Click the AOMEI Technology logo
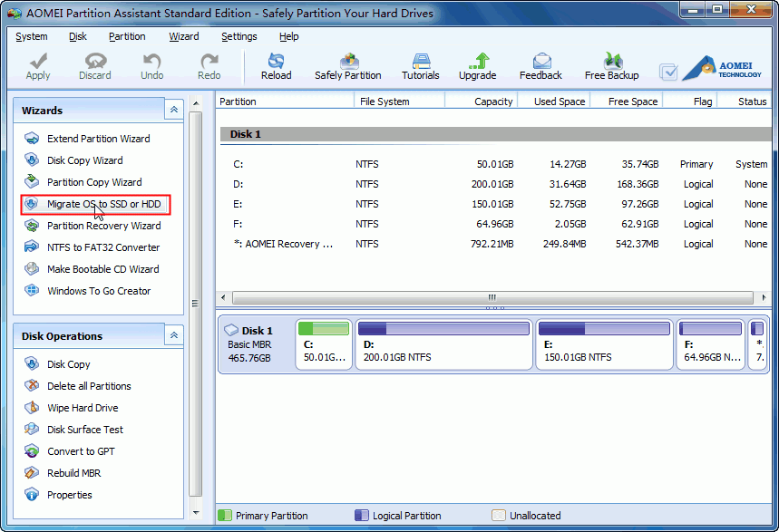Screen dimensions: 779x532 pyautogui.click(x=722, y=68)
